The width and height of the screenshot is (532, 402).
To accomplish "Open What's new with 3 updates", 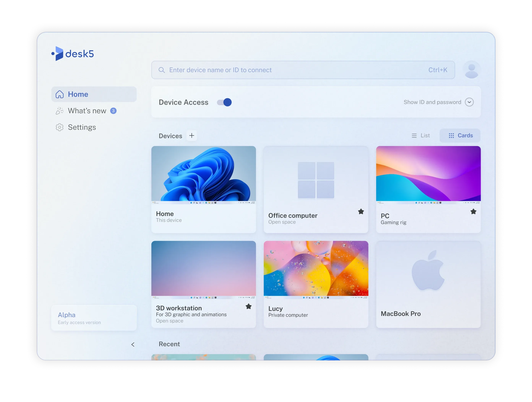I will pos(88,111).
